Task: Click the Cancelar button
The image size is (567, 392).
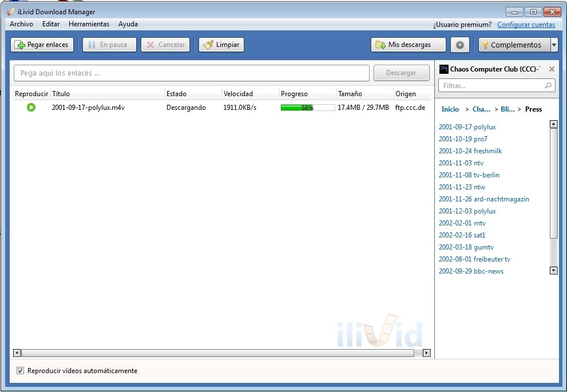Action: click(x=165, y=45)
